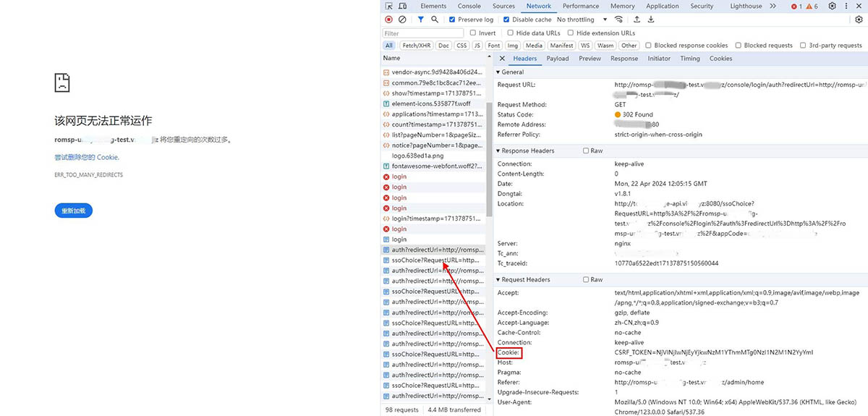Screen dimensions: 868x416
Task: Click the network filter funnel icon
Action: click(421, 20)
